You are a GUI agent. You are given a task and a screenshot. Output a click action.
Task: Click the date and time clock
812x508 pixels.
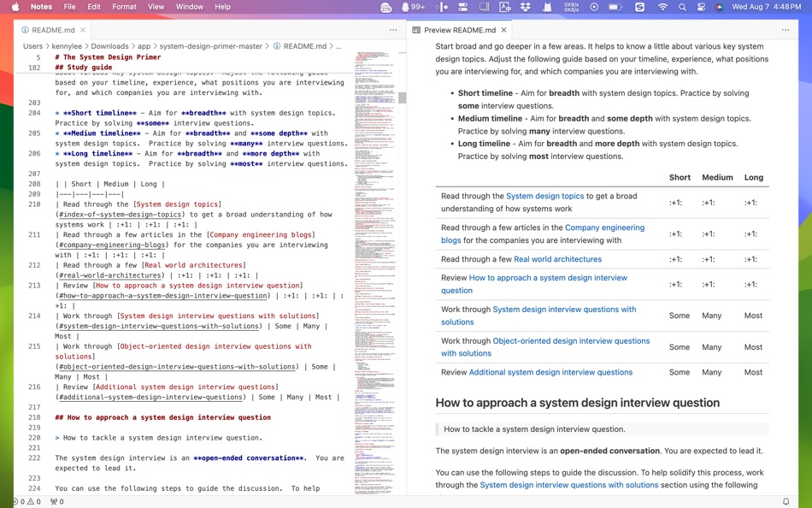point(767,7)
